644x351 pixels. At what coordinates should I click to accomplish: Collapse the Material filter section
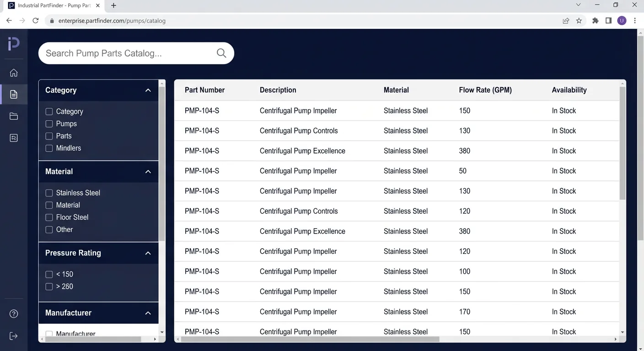[148, 171]
